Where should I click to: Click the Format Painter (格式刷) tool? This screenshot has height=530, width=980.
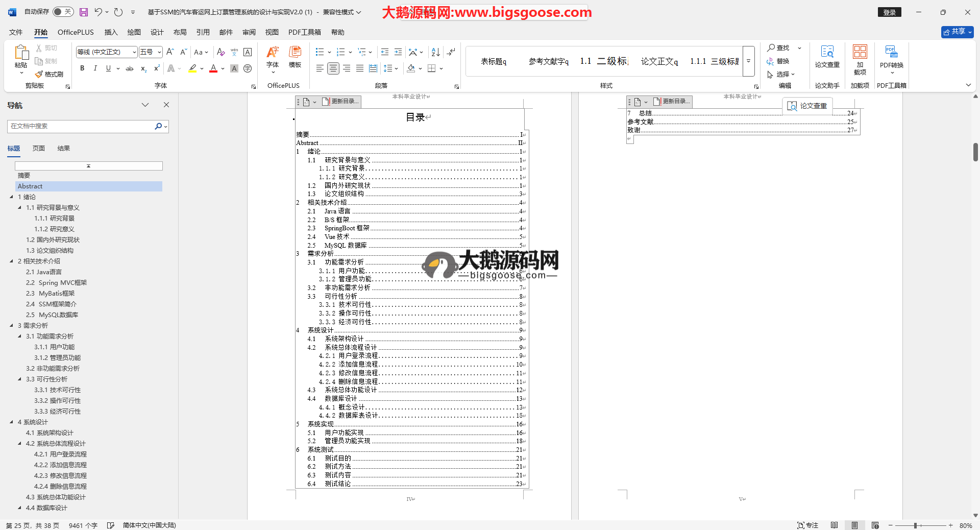click(50, 74)
